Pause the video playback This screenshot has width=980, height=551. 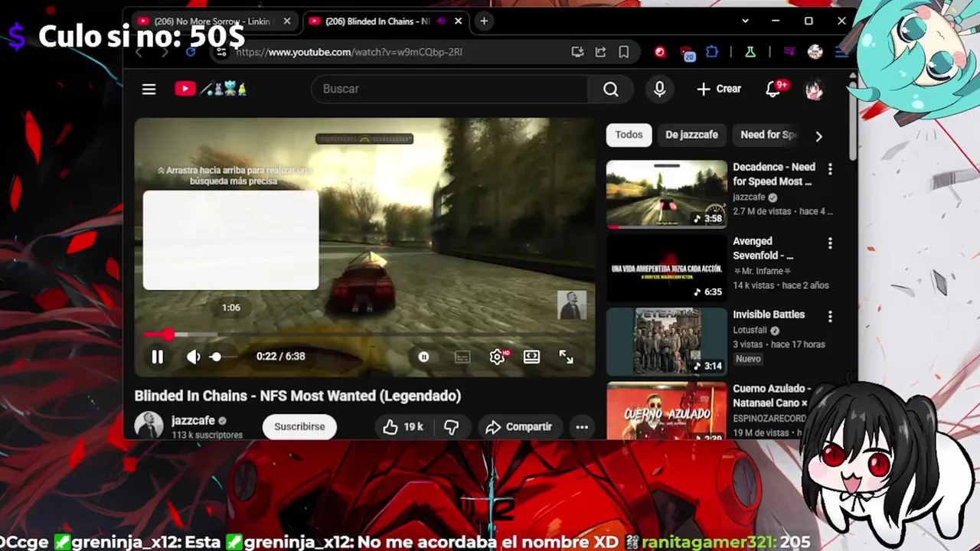157,357
